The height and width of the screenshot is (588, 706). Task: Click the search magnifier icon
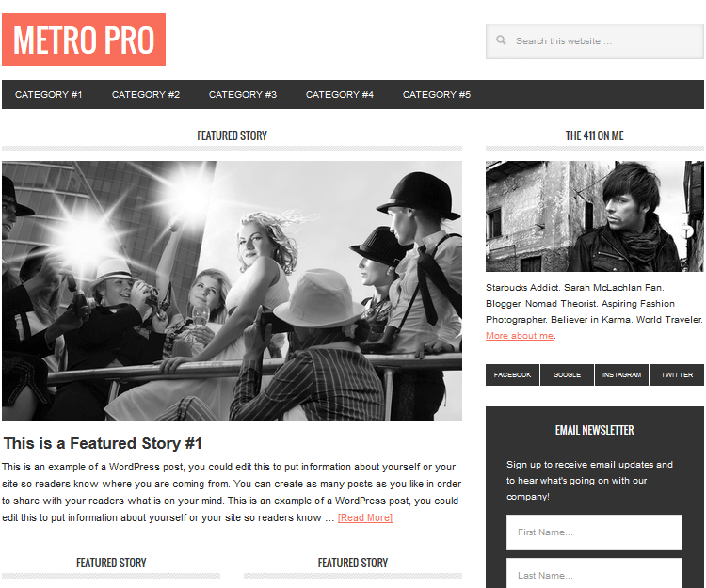[501, 40]
